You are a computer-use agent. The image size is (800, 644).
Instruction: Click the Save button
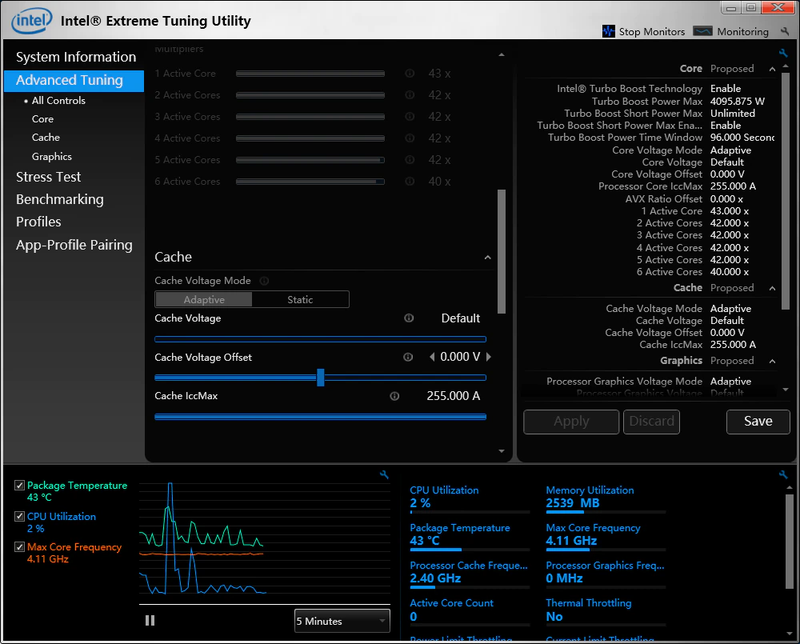(x=757, y=421)
